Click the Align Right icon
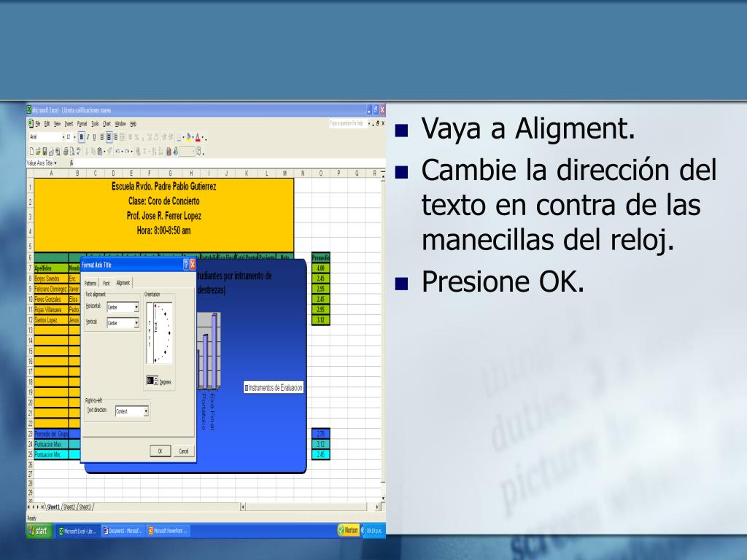Image resolution: width=747 pixels, height=560 pixels. click(x=115, y=137)
